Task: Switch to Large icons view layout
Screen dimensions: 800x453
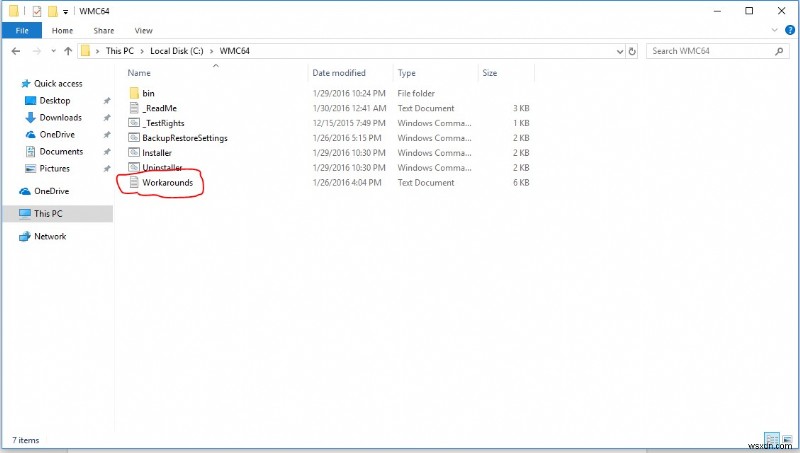Action: [787, 439]
